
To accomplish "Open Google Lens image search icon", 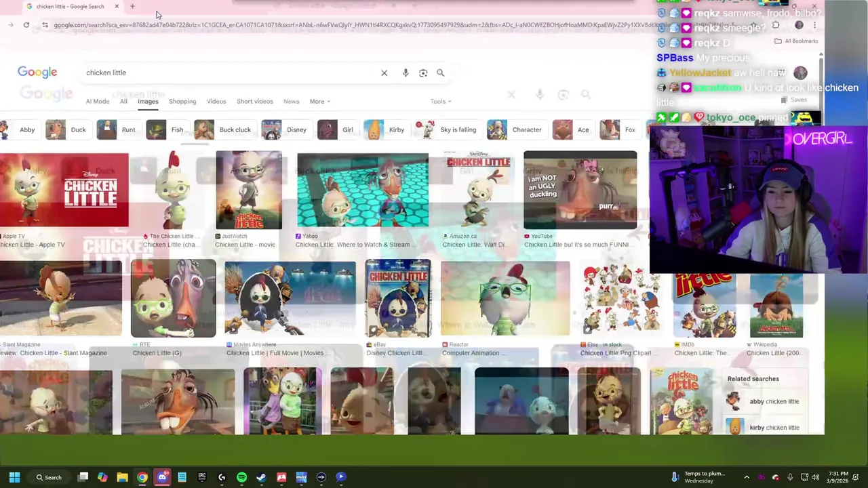I will pyautogui.click(x=423, y=73).
